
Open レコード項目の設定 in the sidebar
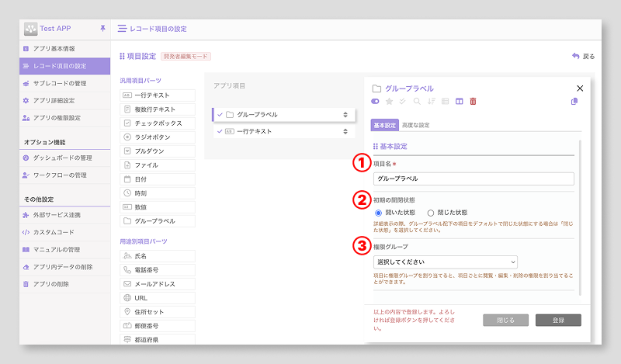(x=65, y=66)
